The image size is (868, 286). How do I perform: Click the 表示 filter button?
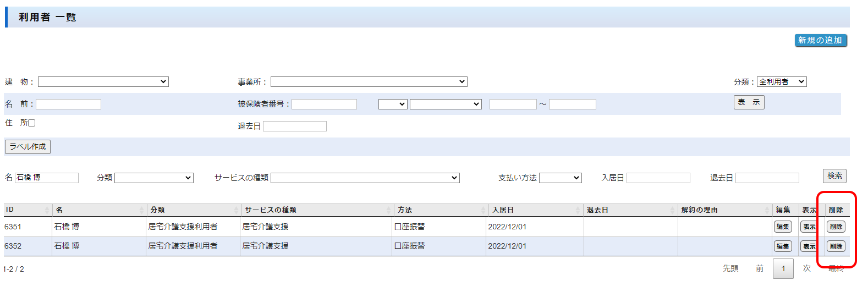pos(749,102)
